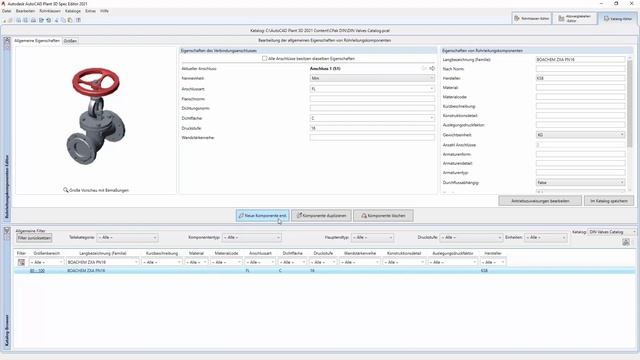This screenshot has height=360, width=640.
Task: Click the Langbezeichnung (Familie) input field
Action: point(580,60)
